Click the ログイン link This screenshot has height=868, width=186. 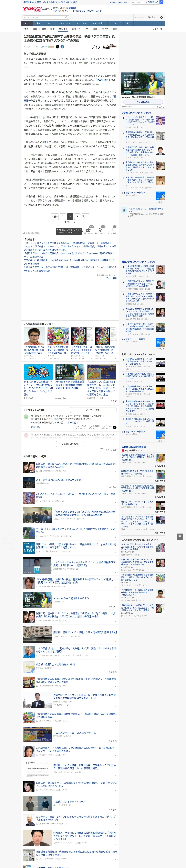(57, 11)
